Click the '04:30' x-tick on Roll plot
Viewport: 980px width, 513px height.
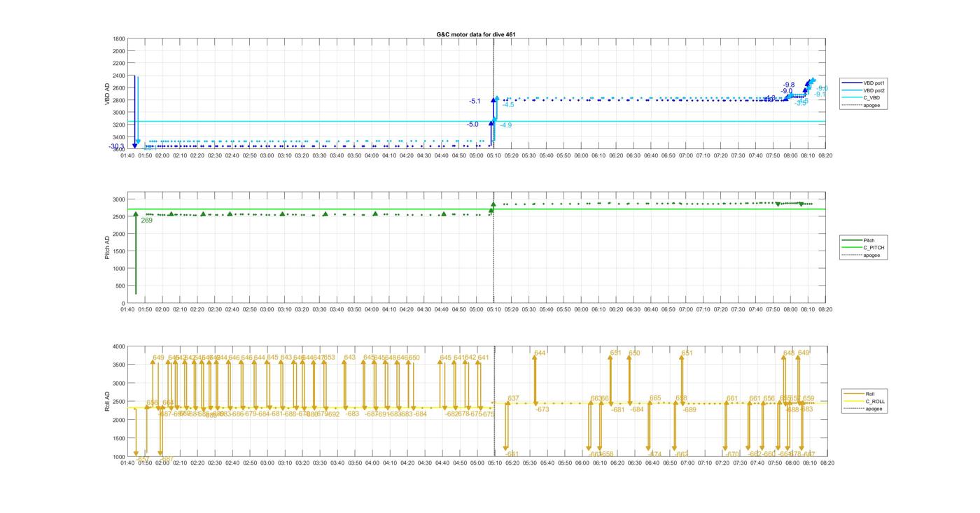click(424, 463)
